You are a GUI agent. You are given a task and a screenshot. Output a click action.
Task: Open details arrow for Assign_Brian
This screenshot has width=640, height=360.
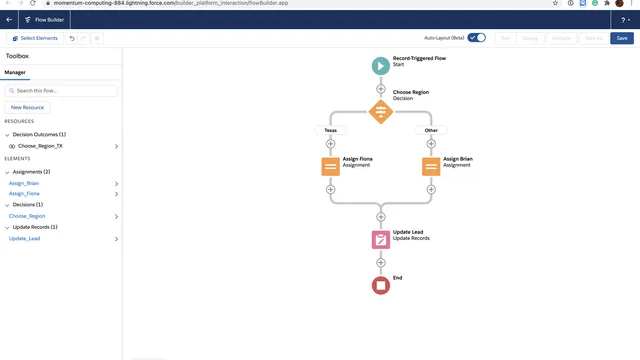click(x=116, y=184)
